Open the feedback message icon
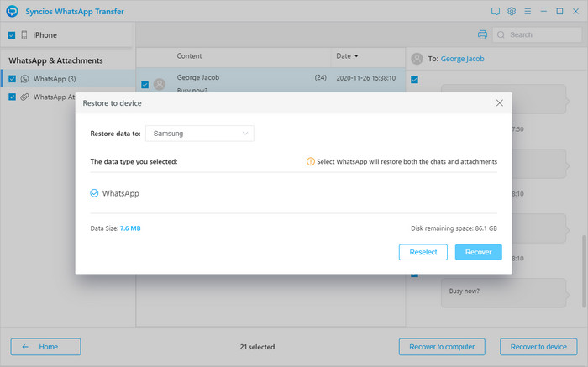 tap(496, 11)
